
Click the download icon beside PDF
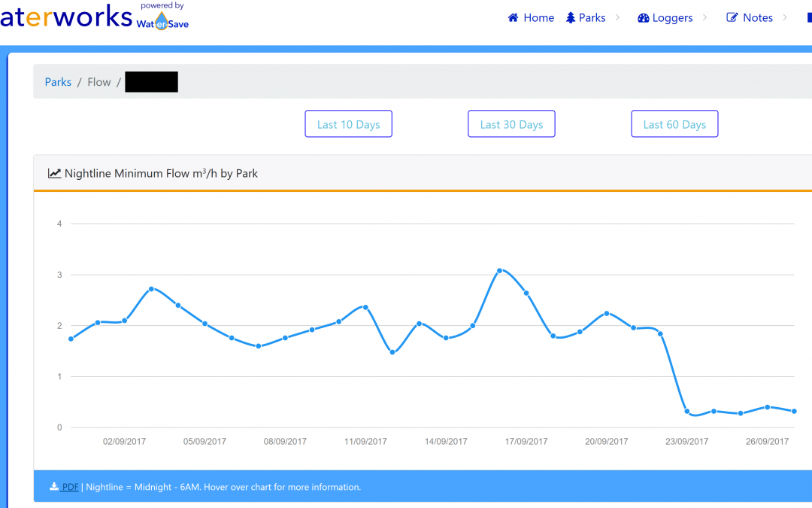tap(54, 487)
